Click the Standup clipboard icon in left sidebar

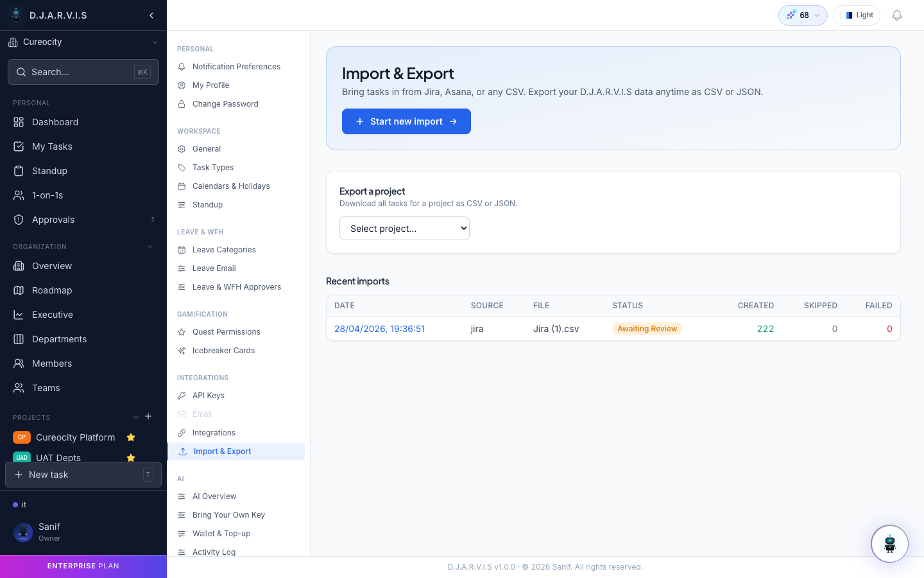click(19, 171)
